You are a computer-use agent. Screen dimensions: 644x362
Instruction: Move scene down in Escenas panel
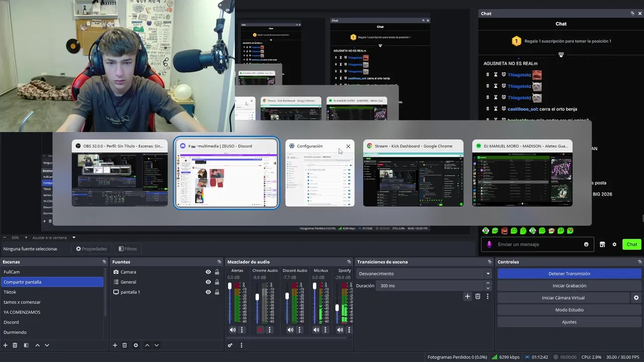pyautogui.click(x=47, y=345)
